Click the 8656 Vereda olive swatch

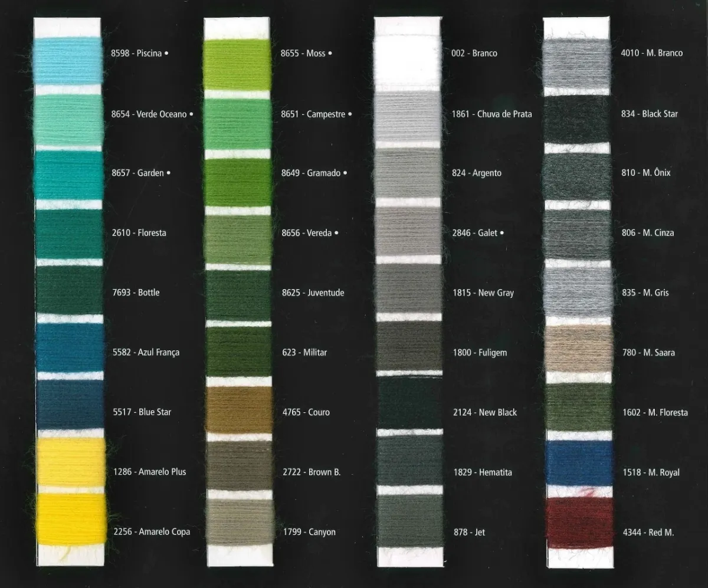point(238,239)
